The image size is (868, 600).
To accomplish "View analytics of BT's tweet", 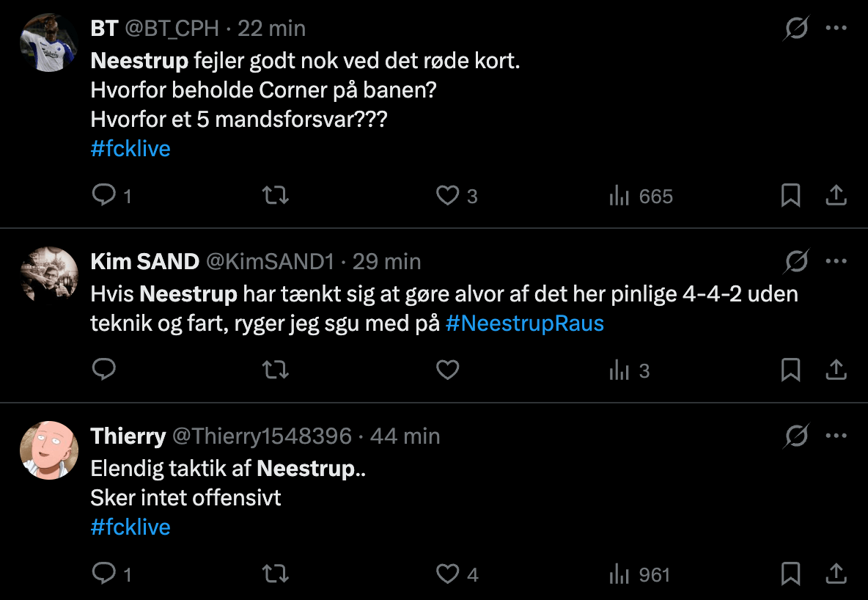I will [619, 196].
